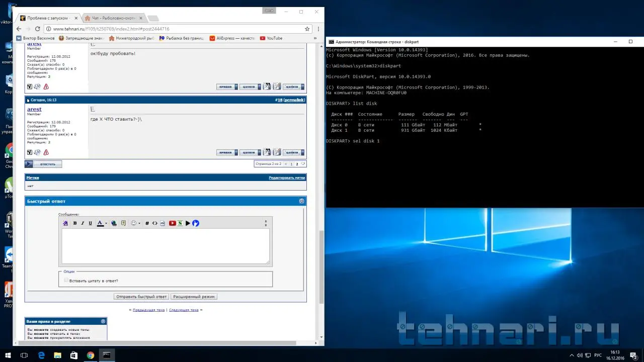
Task: Click the <> HTML tag icon
Action: pyautogui.click(x=155, y=223)
